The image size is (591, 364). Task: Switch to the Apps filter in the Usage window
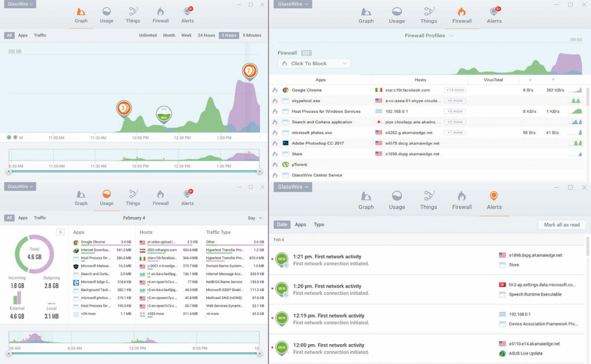click(x=23, y=218)
